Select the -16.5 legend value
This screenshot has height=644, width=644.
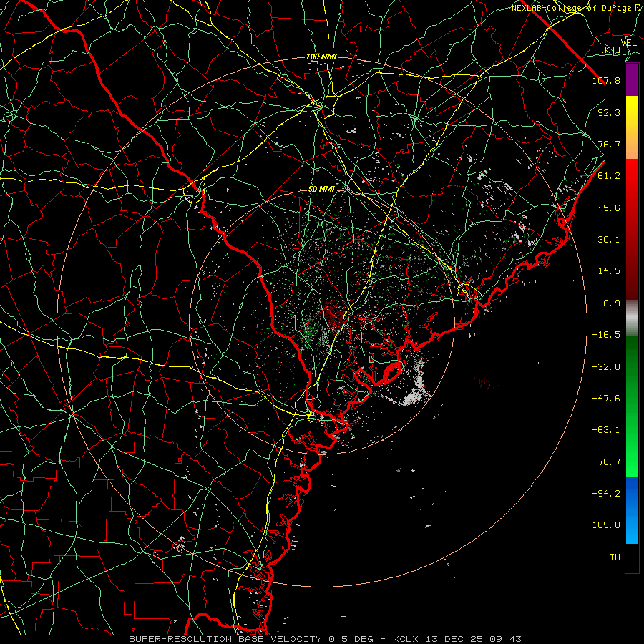coord(606,335)
